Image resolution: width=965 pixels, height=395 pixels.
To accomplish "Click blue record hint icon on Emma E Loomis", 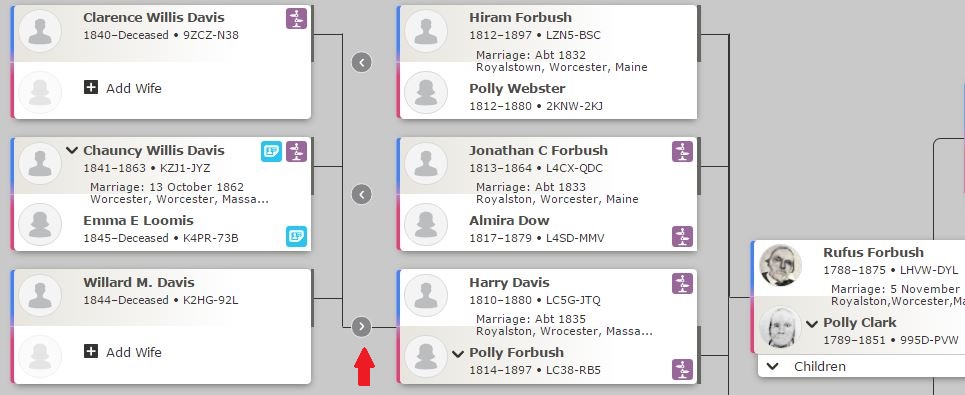I will click(x=296, y=236).
